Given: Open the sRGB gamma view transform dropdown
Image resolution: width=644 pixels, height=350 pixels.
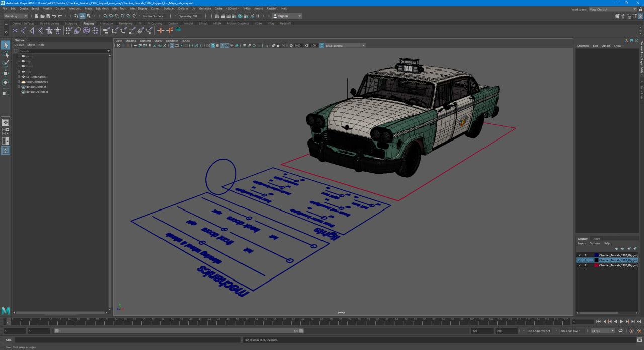Looking at the screenshot, I should (345, 45).
